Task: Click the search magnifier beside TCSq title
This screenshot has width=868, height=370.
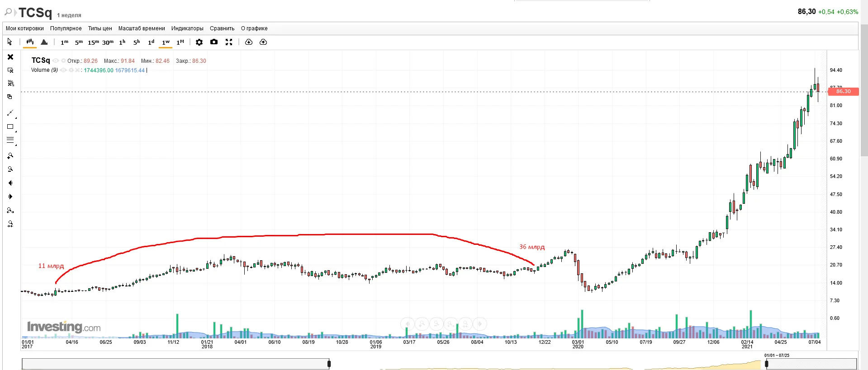Action: (8, 12)
